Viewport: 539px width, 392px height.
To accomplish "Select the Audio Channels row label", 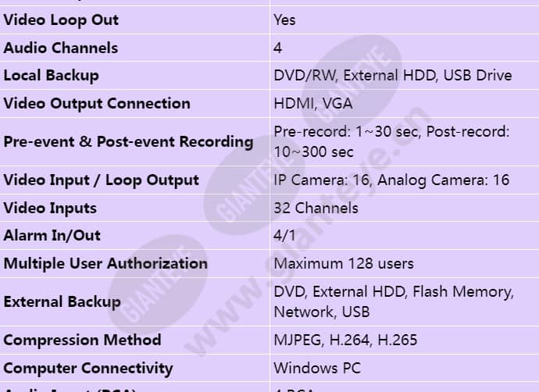I will tap(61, 48).
